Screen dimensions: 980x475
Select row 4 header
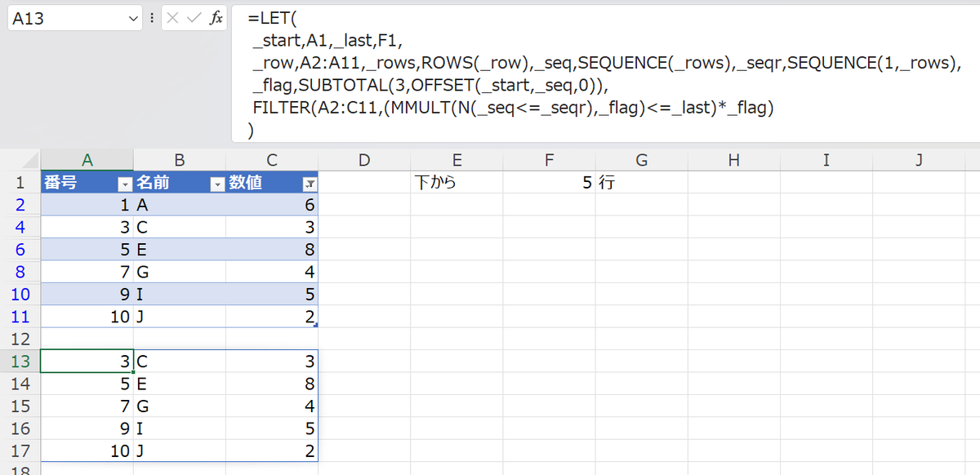[20, 227]
